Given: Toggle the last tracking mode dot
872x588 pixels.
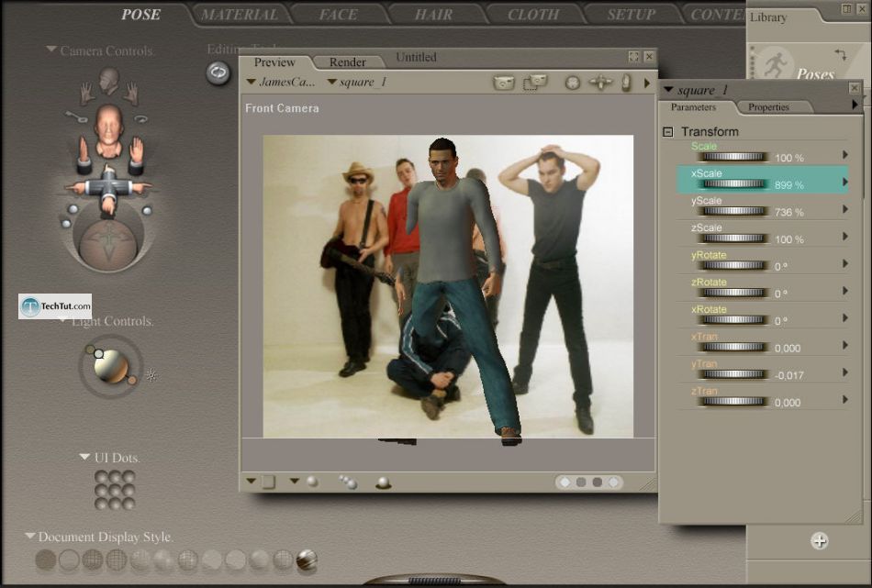Looking at the screenshot, I should [613, 482].
